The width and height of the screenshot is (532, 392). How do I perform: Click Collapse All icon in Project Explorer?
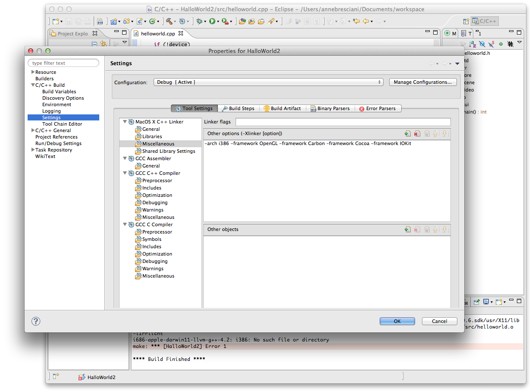coord(94,44)
